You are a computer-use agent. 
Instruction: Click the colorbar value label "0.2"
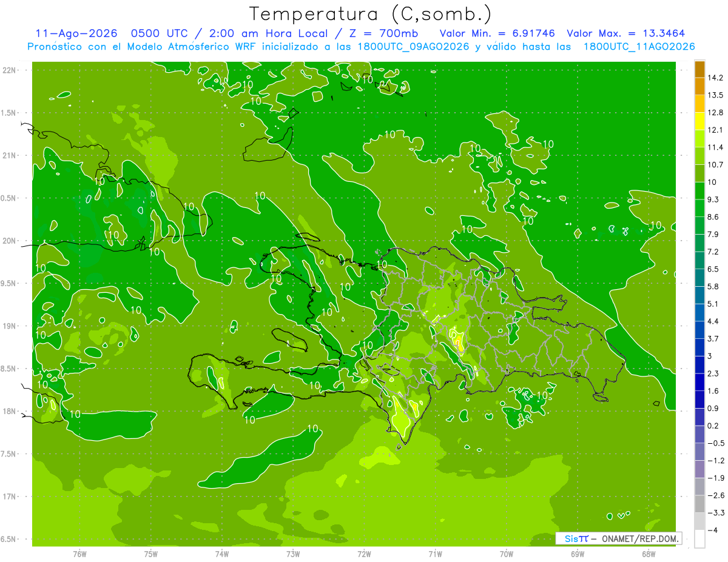coord(713,426)
